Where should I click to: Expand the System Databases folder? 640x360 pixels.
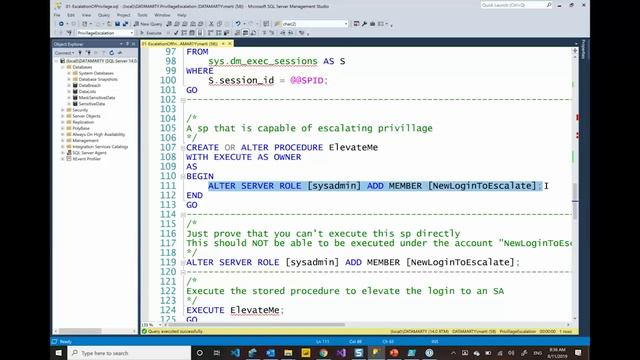[x=69, y=73]
